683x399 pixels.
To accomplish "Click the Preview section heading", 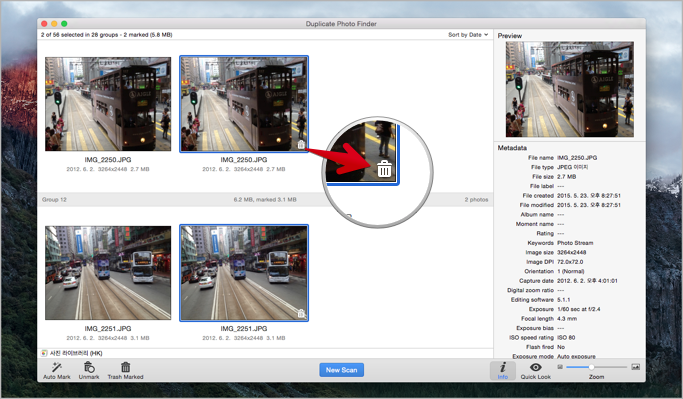I will click(x=510, y=36).
